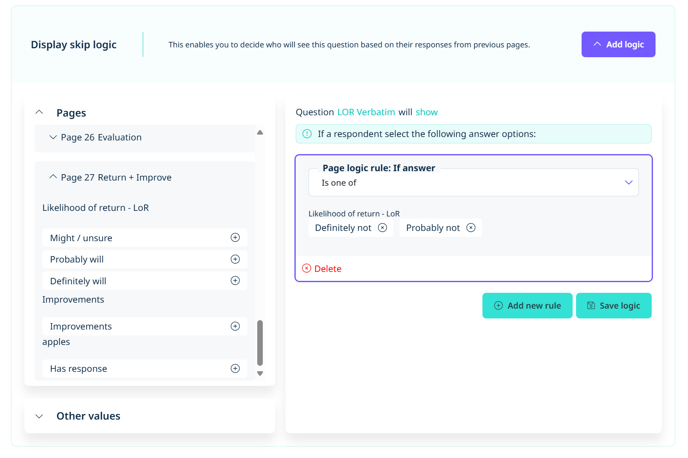The width and height of the screenshot is (688, 458).
Task: Expand Page 26 Evaluation
Action: [53, 138]
